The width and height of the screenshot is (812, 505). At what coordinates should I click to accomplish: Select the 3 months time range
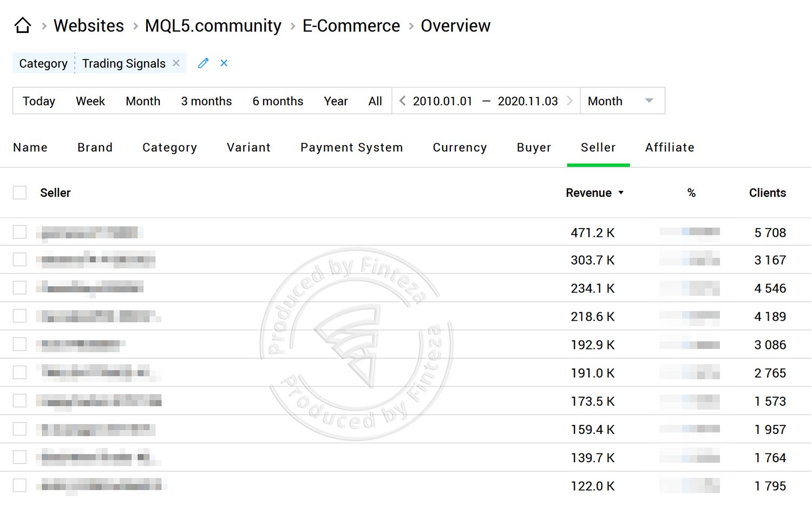206,101
